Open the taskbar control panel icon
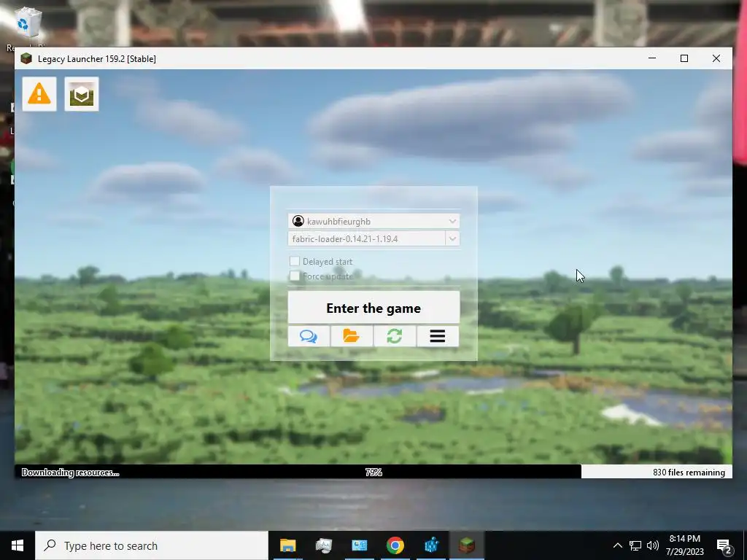The height and width of the screenshot is (560, 747). click(359, 545)
